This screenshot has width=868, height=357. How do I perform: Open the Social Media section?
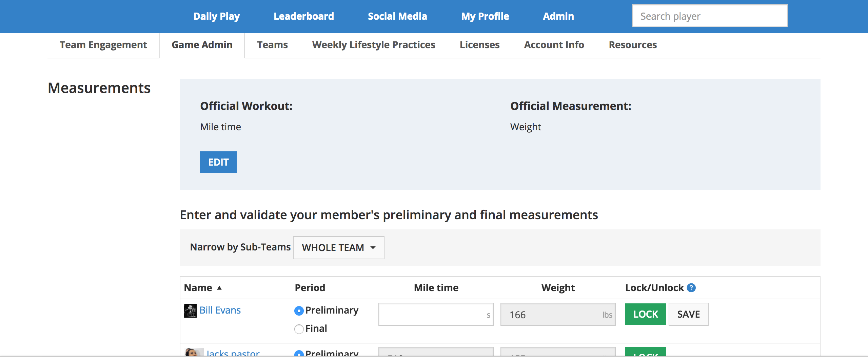(x=397, y=16)
